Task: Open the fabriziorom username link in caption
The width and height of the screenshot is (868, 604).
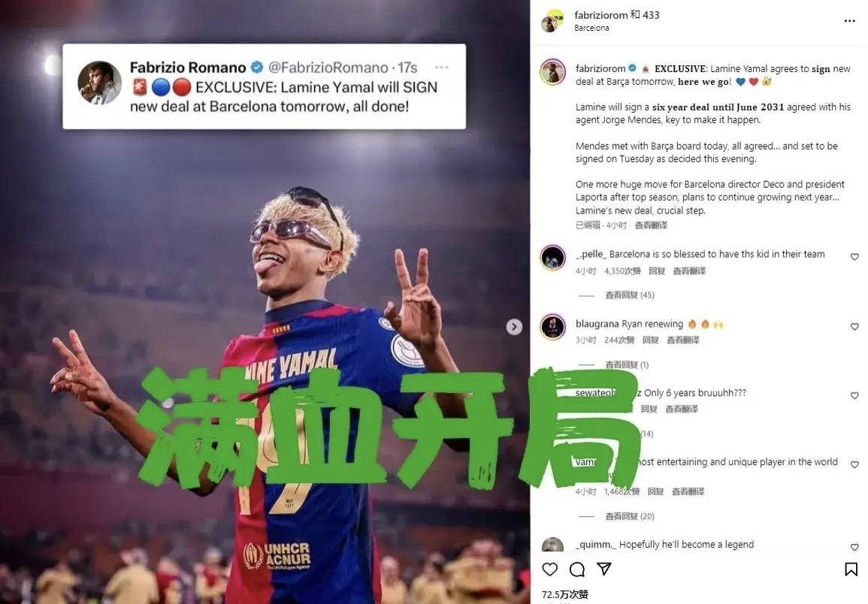Action: (600, 68)
